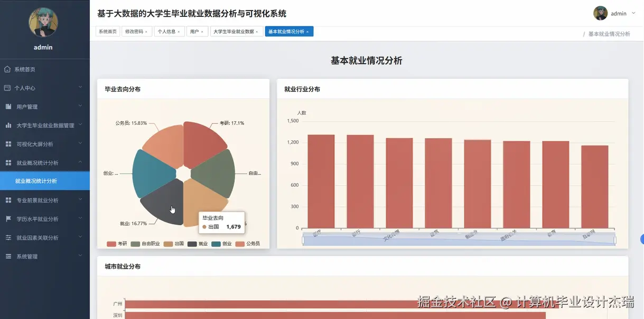Click the grid icon beside 可视化大屏分析
644x319 pixels.
click(x=8, y=144)
